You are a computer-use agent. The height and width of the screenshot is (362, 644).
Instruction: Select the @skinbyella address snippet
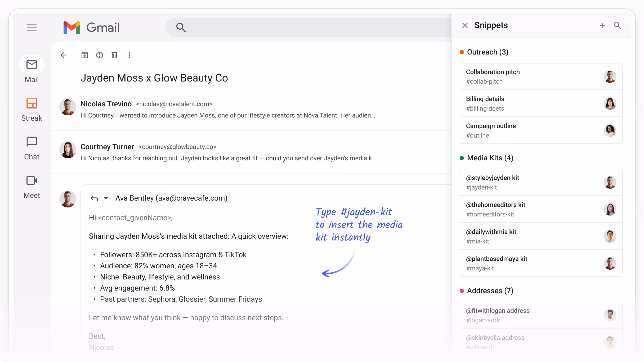coord(541,342)
